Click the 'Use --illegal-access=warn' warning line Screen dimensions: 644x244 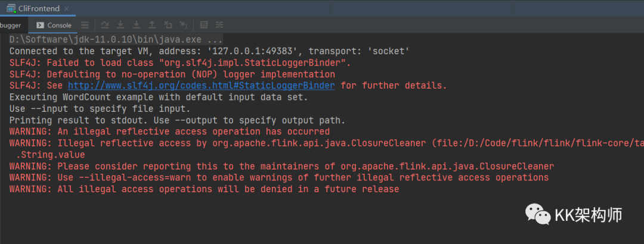tap(279, 177)
